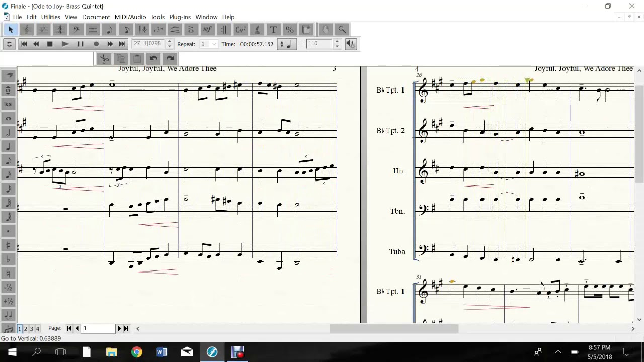Choose the Tuplet tool in top toolbar
The width and height of the screenshot is (644, 362).
(158, 30)
